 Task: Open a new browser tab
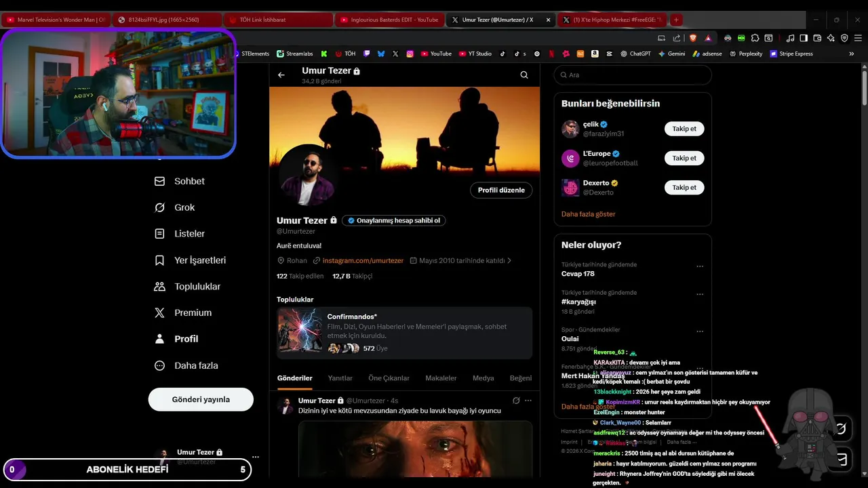[x=676, y=20]
